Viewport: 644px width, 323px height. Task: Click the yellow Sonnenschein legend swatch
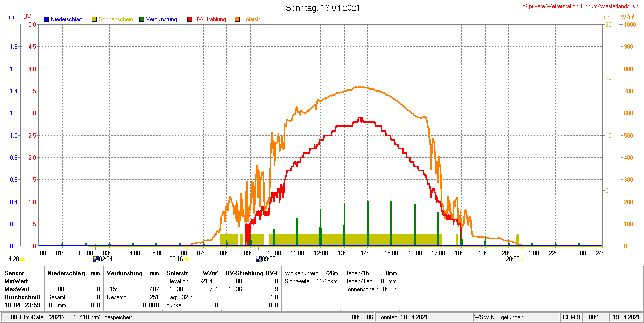pyautogui.click(x=94, y=19)
